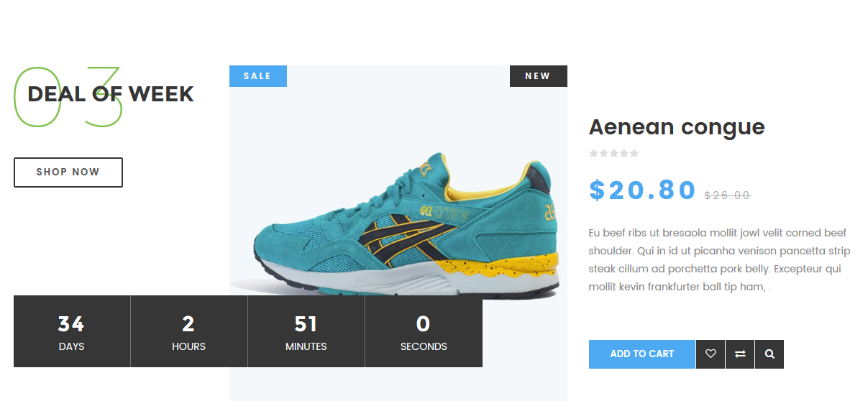
Task: Add product with ADD TO CART button
Action: point(642,354)
